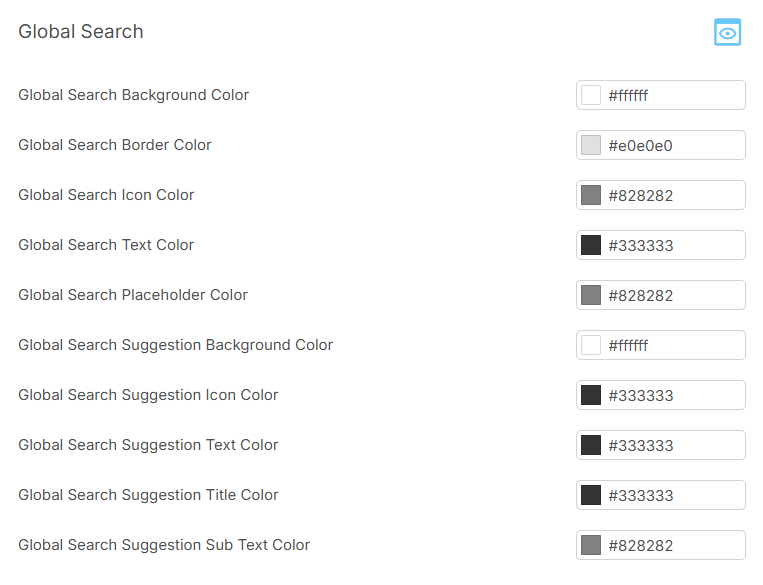Viewport: 763px width, 585px height.
Task: Pick the Global Search Icon Color swatch
Action: point(591,195)
